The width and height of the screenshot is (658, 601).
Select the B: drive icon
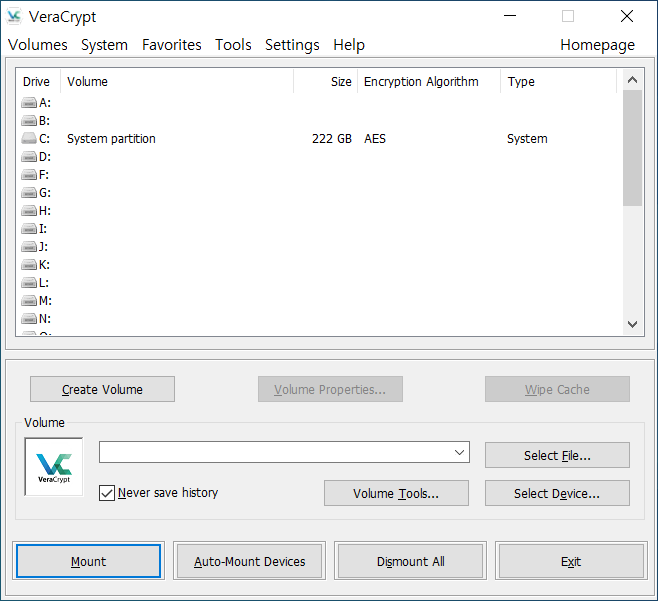29,121
